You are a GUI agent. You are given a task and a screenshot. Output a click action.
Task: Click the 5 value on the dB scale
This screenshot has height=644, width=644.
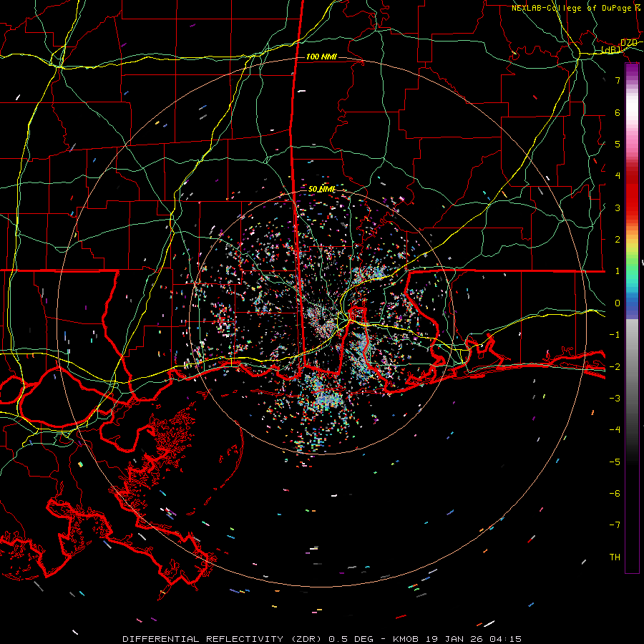tap(618, 144)
